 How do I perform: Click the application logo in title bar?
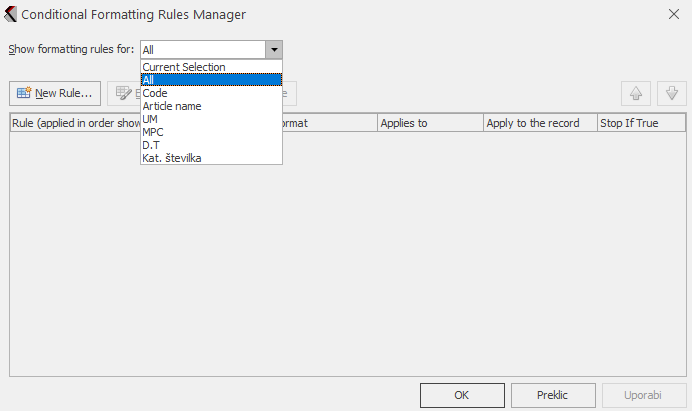pos(10,14)
